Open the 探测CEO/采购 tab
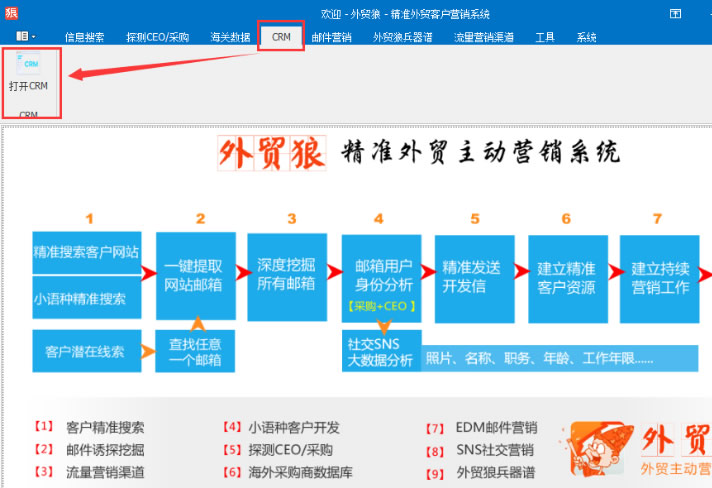 tap(159, 37)
